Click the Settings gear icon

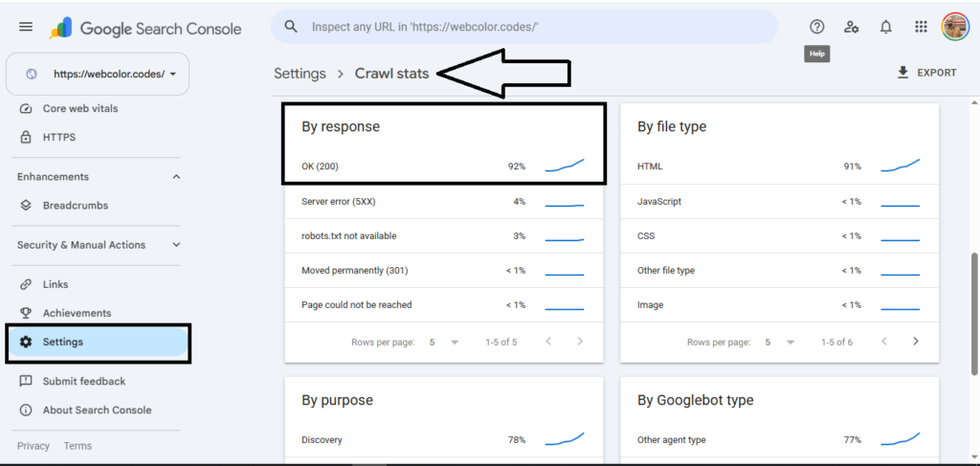[26, 342]
